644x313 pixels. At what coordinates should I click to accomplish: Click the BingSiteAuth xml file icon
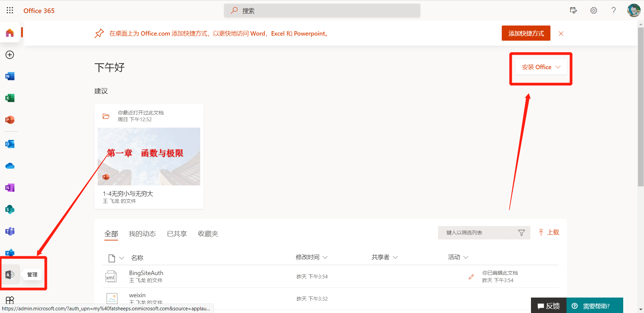click(x=111, y=276)
